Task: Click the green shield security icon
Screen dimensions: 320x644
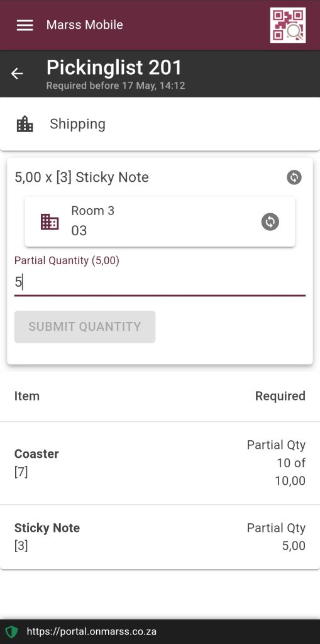Action: (x=11, y=631)
